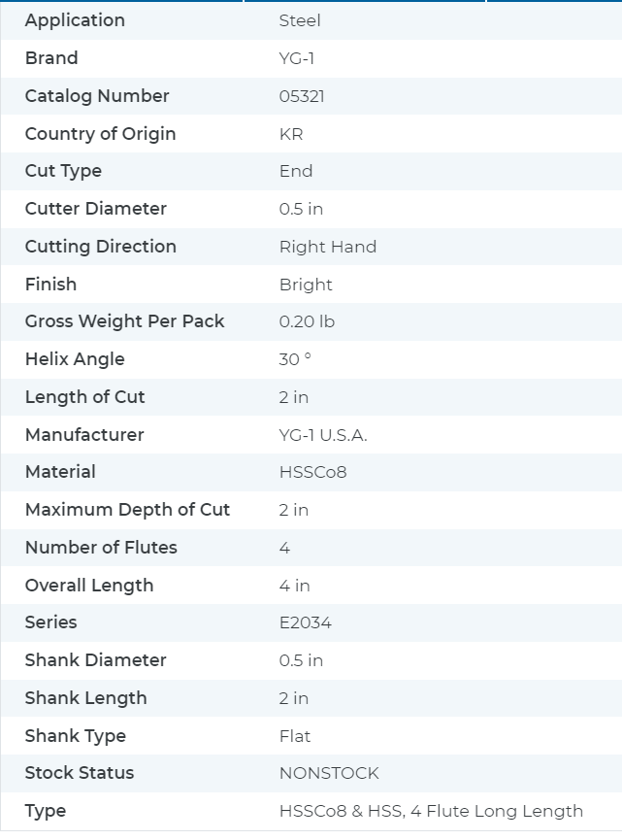Select the Cut Type row label
Screen dimensions: 622x840
[x=63, y=171]
